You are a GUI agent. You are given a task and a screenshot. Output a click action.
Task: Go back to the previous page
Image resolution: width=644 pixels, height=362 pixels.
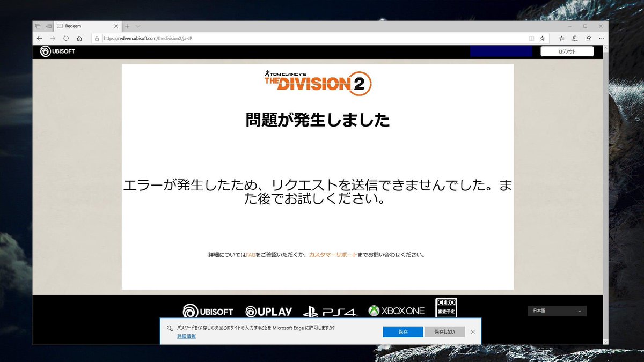pyautogui.click(x=39, y=39)
